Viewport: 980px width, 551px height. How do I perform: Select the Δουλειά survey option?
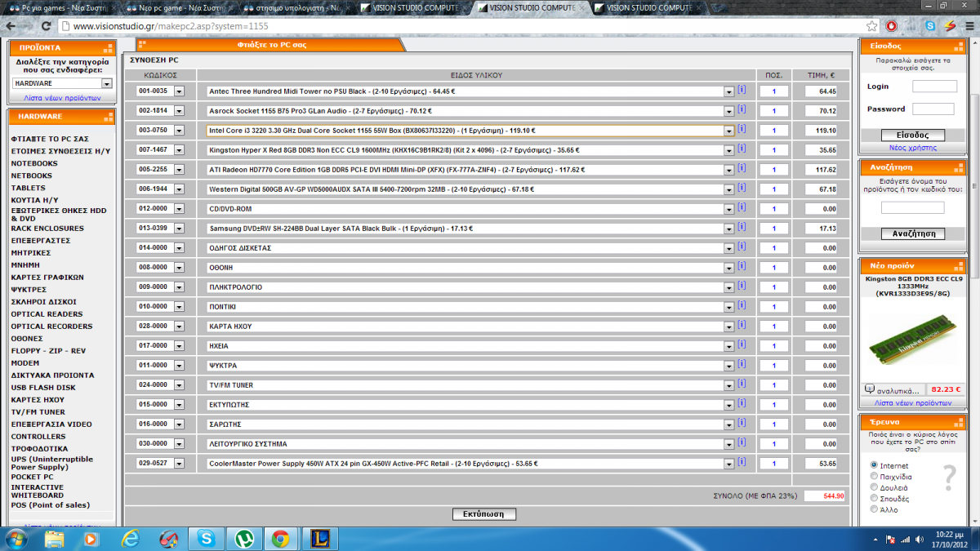point(875,487)
